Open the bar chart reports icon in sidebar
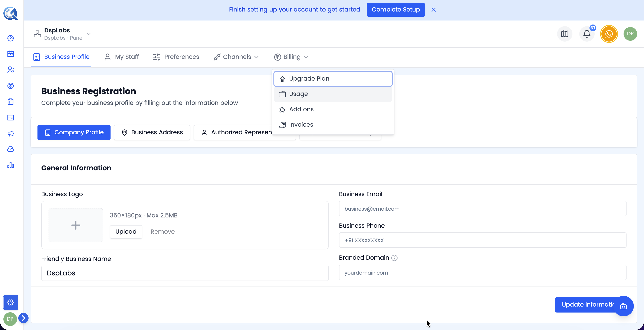 point(10,165)
